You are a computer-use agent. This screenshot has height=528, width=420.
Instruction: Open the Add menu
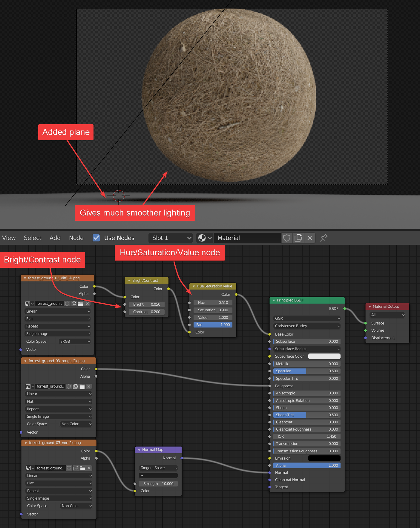tap(55, 238)
